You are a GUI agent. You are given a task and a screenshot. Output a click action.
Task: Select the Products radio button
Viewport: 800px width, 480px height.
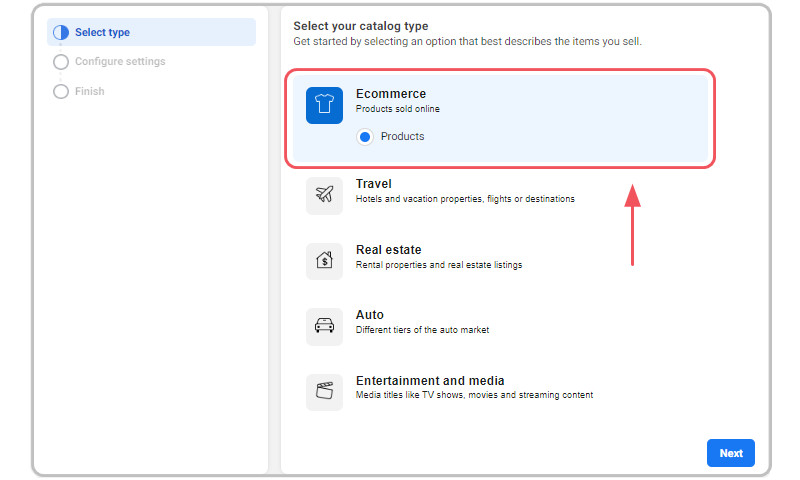[365, 137]
